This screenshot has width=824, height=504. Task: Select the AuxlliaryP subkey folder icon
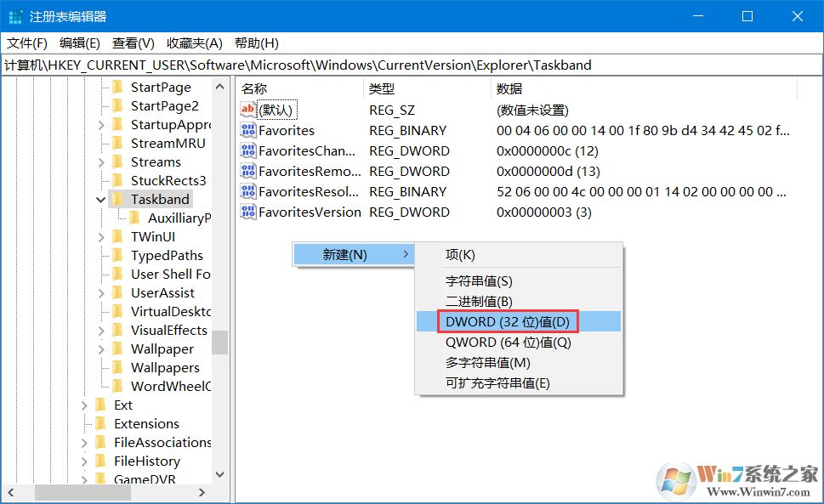tap(136, 218)
